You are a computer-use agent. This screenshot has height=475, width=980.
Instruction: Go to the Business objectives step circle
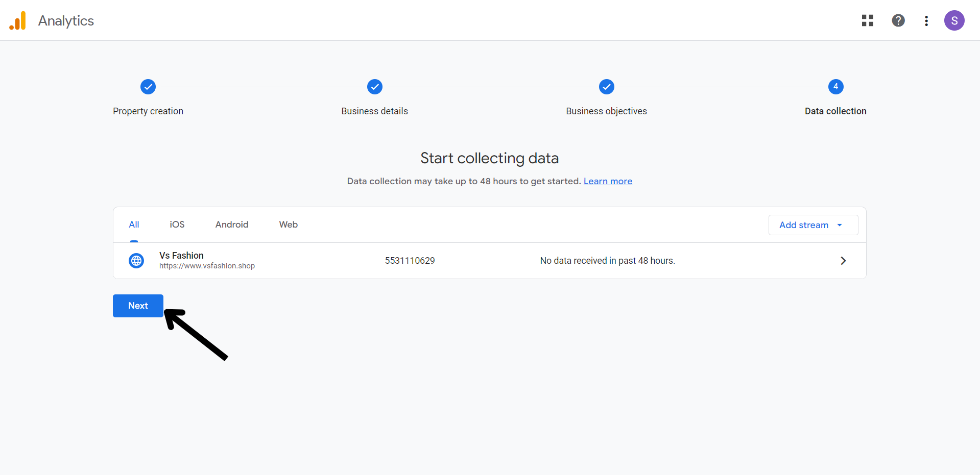606,87
